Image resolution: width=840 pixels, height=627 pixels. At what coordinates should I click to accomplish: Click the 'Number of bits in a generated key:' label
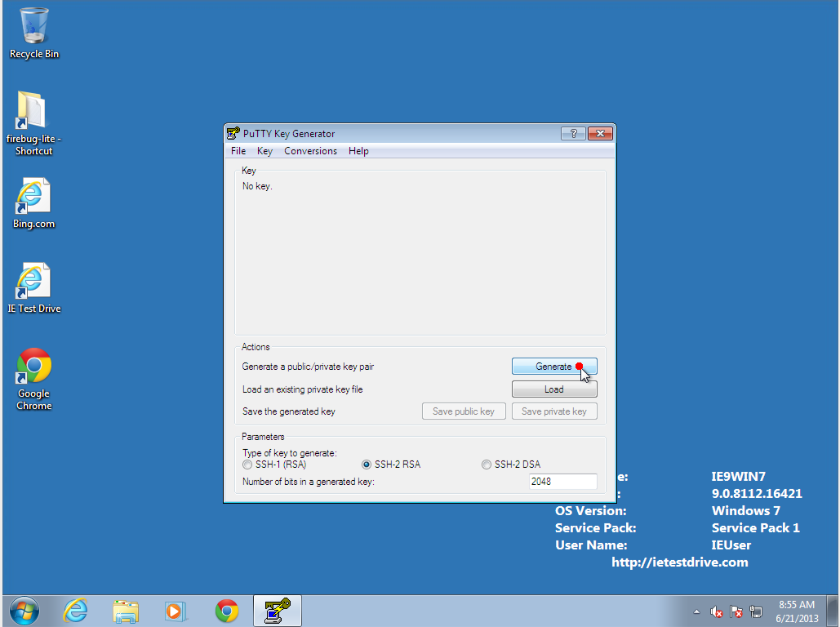pyautogui.click(x=309, y=482)
